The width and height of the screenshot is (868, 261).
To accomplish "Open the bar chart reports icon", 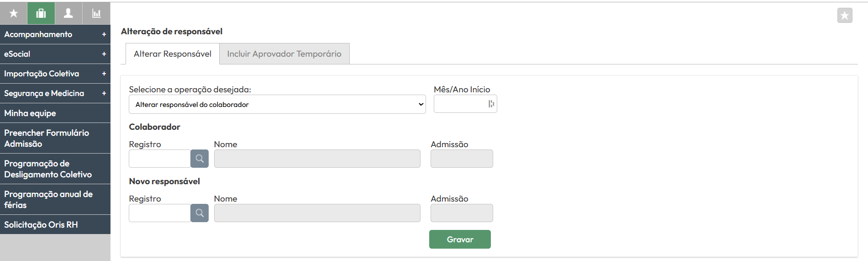I will (x=96, y=13).
